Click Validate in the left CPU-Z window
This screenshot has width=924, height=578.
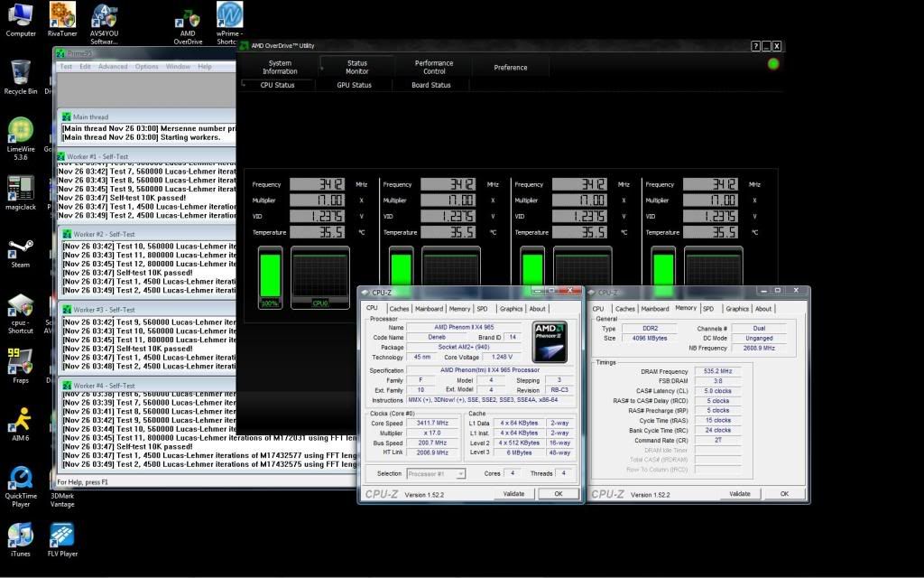(513, 494)
